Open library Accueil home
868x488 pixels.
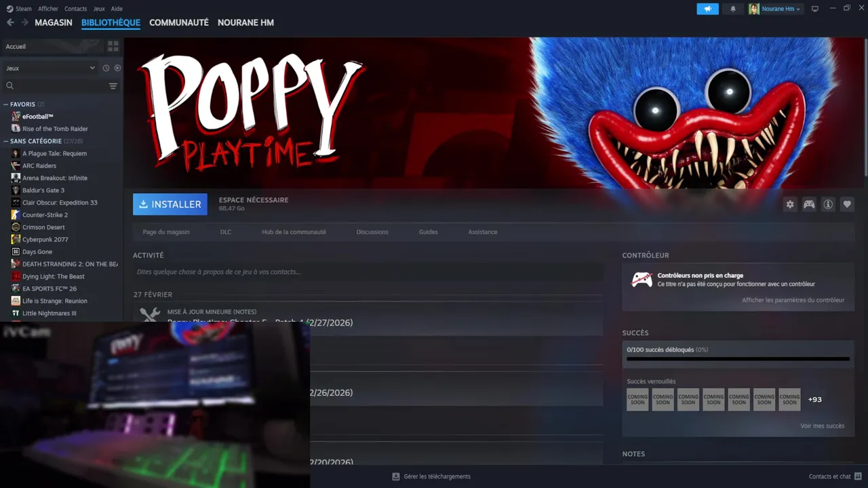(x=52, y=46)
